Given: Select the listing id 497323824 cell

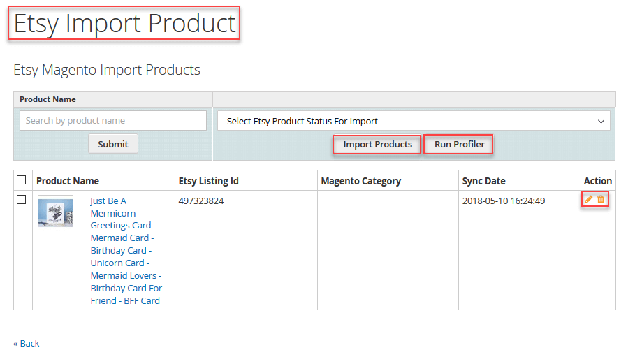Looking at the screenshot, I should [201, 201].
